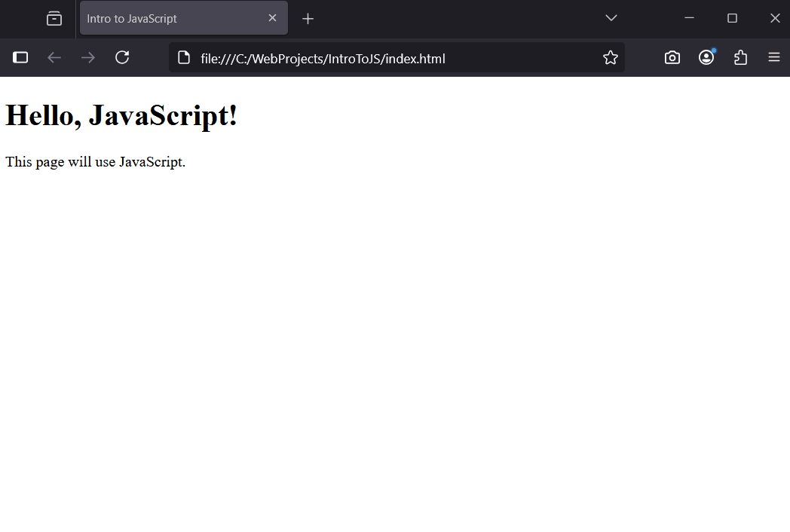Click the address bar showing index.html
Image resolution: width=790 pixels, height=532 pixels.
pyautogui.click(x=377, y=59)
